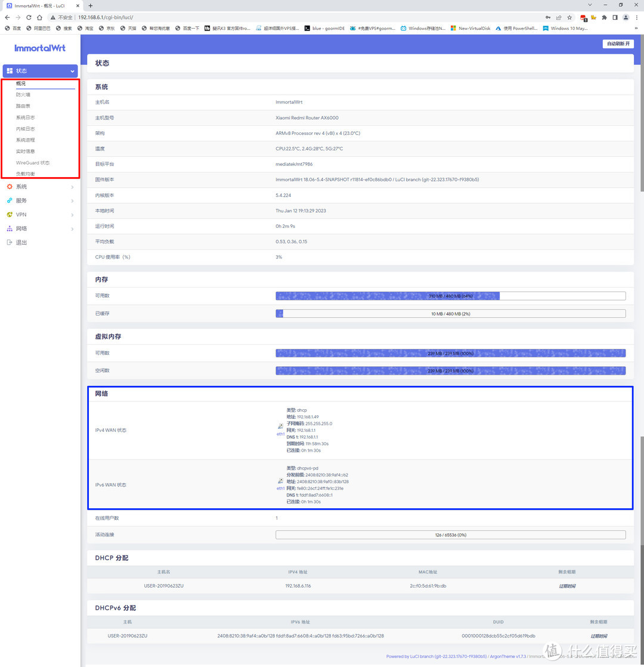Bookmark this page with the star icon

tap(569, 17)
